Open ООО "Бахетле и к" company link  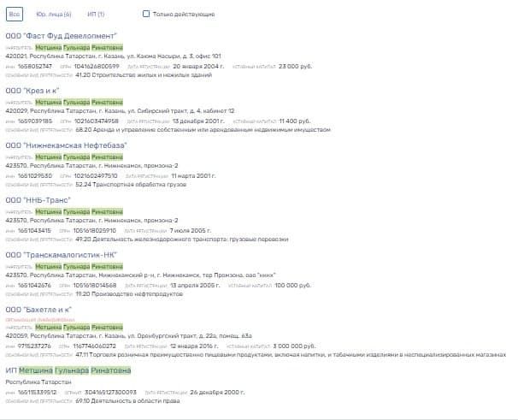click(38, 310)
